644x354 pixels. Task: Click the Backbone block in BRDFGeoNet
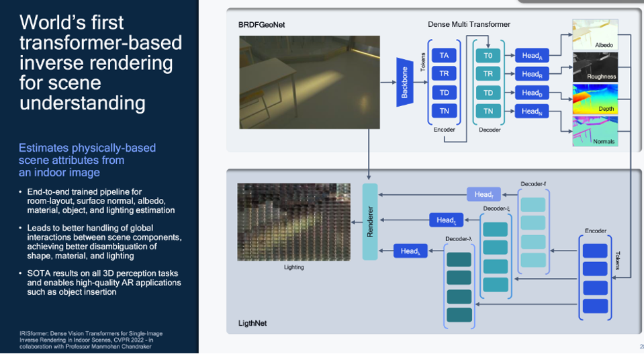point(404,82)
